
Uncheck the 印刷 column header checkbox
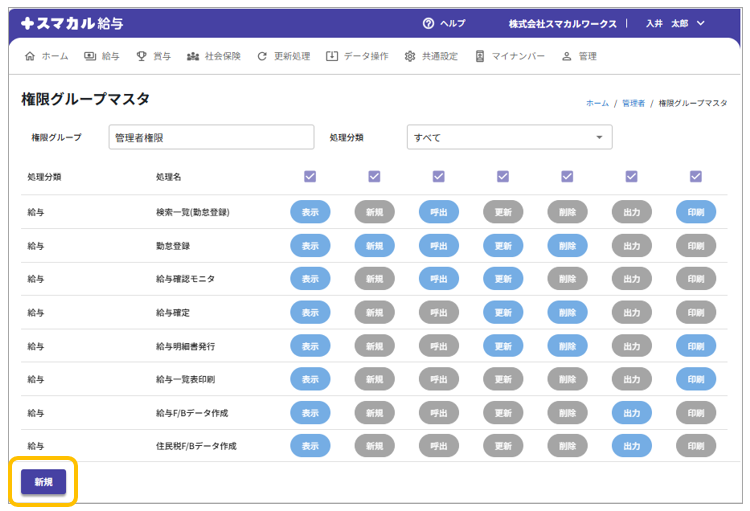coord(696,176)
